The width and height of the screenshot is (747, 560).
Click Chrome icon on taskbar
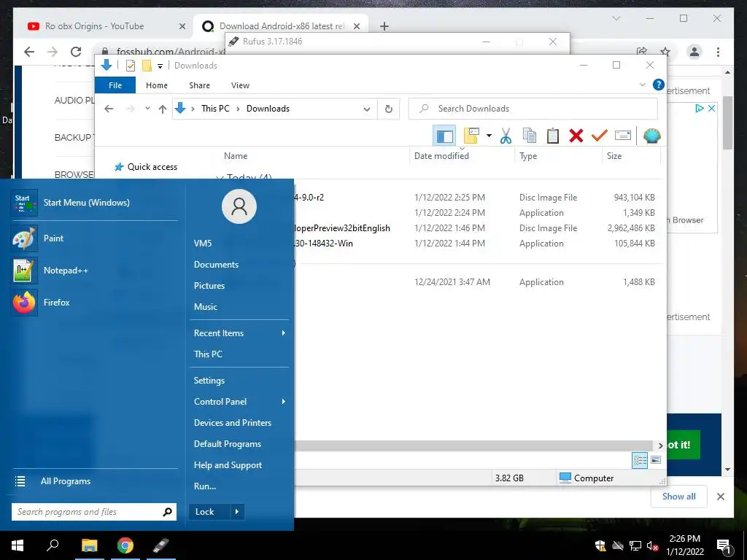(x=125, y=545)
